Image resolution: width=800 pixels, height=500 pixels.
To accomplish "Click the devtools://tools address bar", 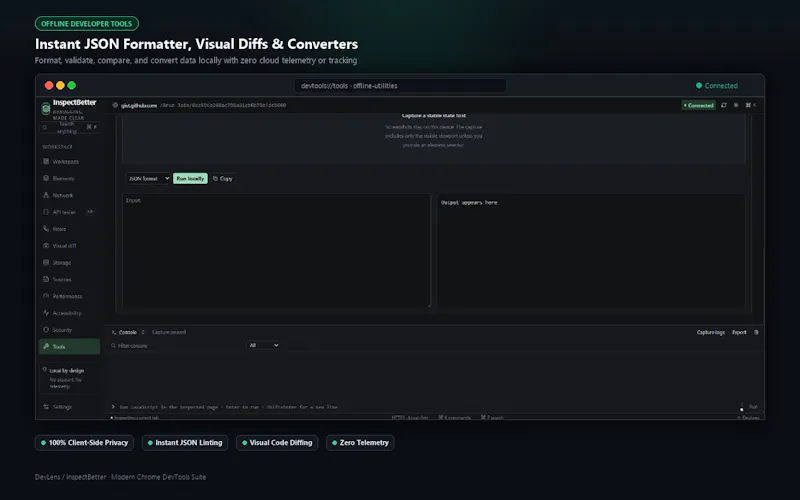I will [400, 86].
